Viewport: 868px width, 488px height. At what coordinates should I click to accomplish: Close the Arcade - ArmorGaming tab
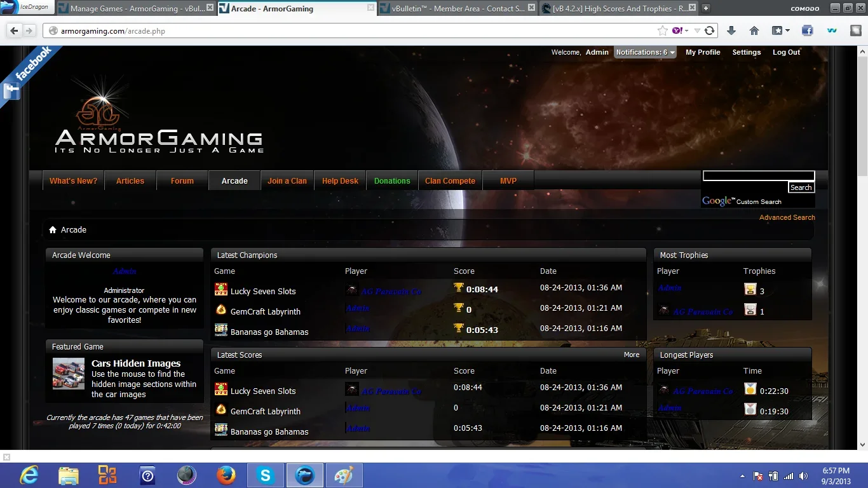[370, 8]
